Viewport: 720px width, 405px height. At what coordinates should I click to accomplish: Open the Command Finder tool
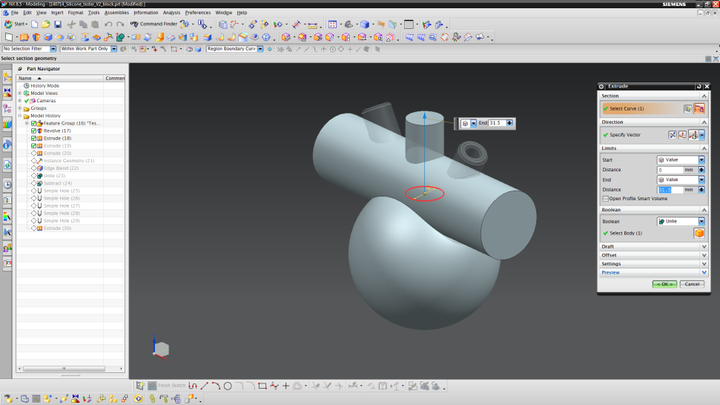154,24
